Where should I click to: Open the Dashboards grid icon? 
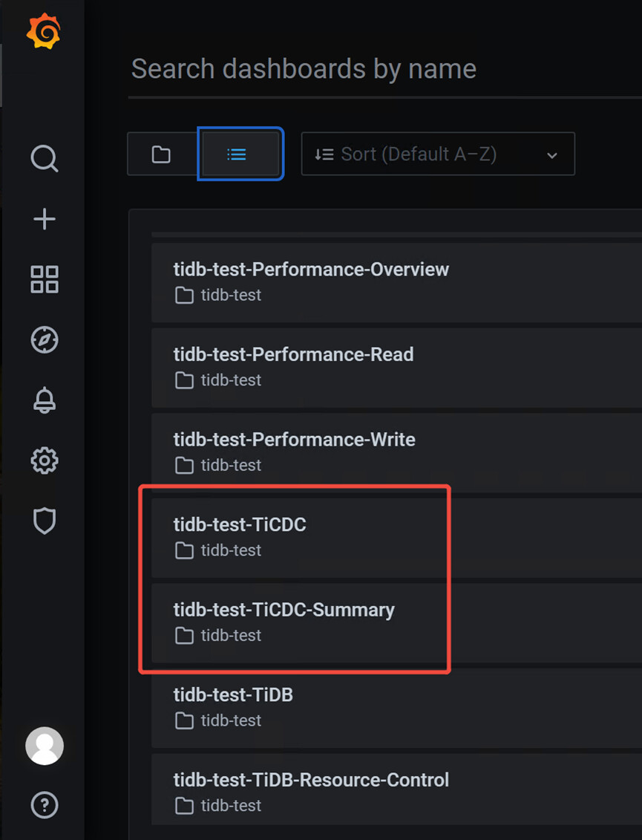45,280
